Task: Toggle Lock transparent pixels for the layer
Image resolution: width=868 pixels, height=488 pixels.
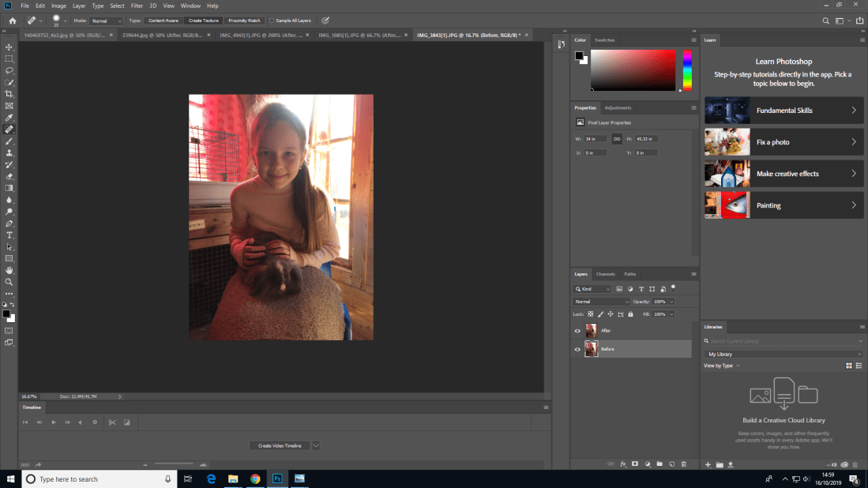Action: (591, 313)
